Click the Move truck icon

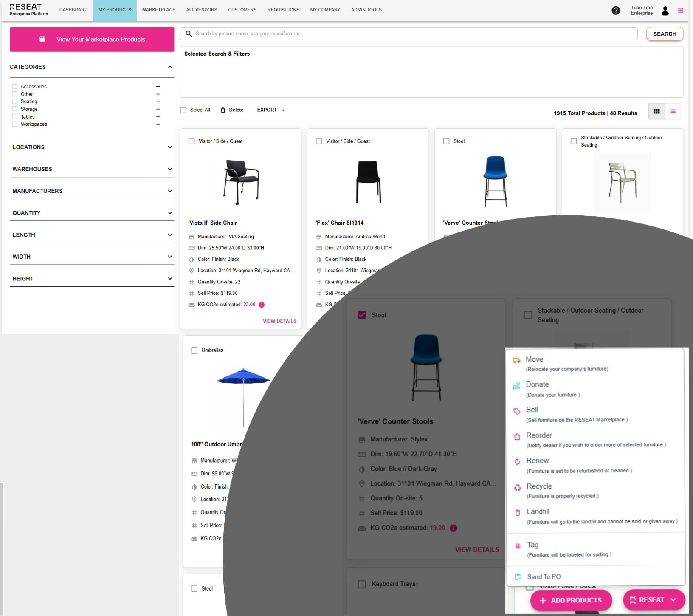(516, 360)
